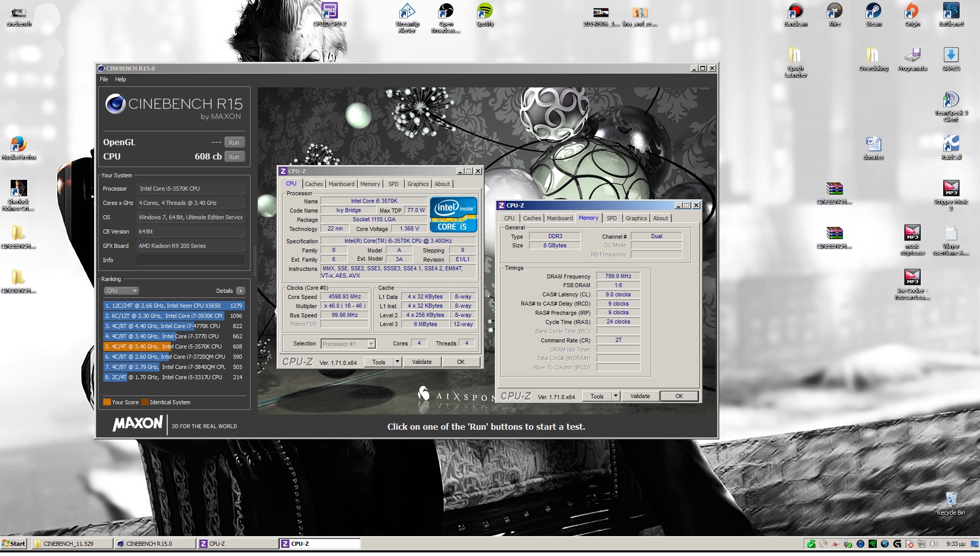Open the Ranking CPU dropdown
This screenshot has height=556, width=980.
tap(121, 291)
